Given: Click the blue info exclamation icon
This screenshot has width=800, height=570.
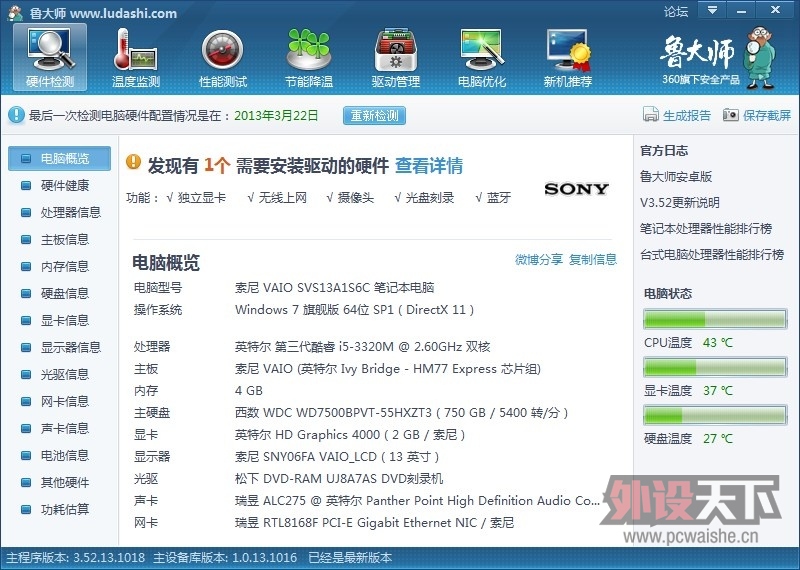Looking at the screenshot, I should coord(16,115).
